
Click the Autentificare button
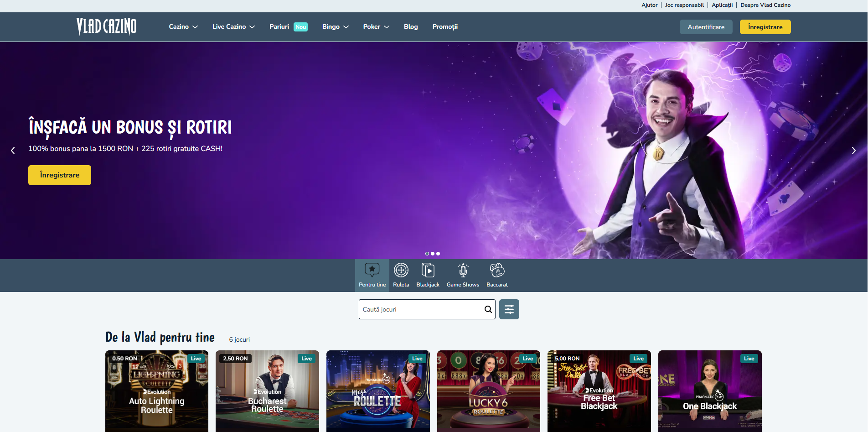[706, 27]
